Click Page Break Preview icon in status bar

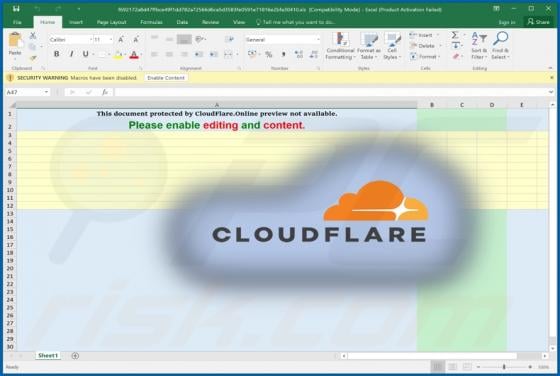pyautogui.click(x=467, y=367)
